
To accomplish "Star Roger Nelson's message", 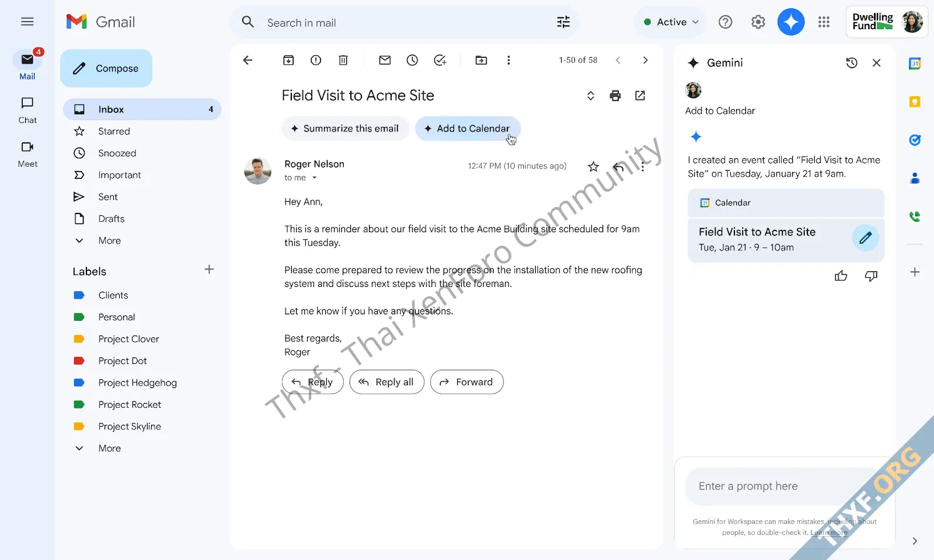I will click(594, 167).
